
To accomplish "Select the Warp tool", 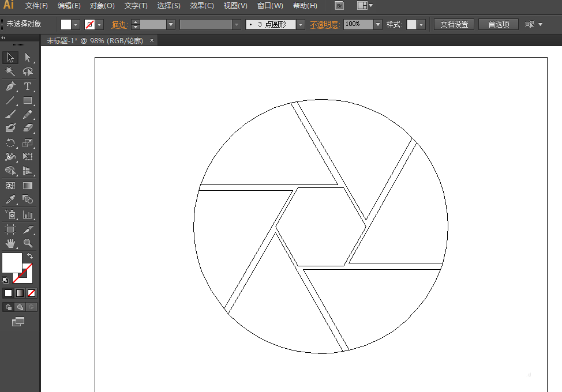I will [10, 157].
